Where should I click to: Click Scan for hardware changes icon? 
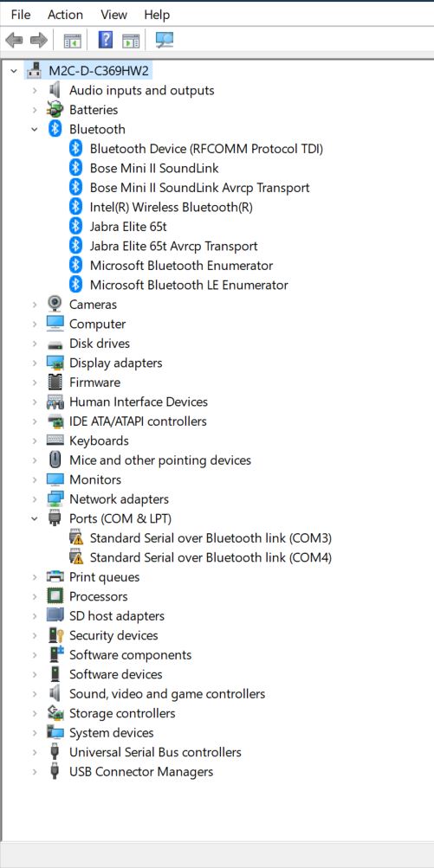pyautogui.click(x=165, y=39)
